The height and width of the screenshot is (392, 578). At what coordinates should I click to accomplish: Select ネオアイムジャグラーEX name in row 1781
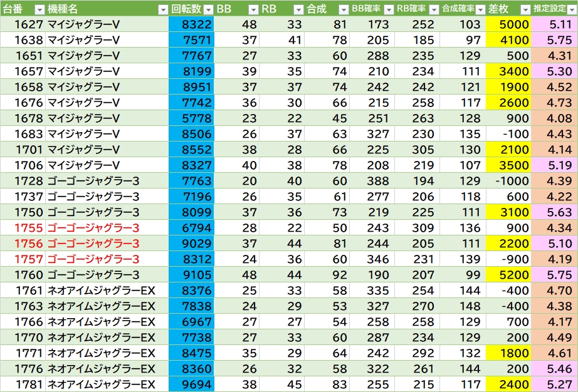coord(107,384)
